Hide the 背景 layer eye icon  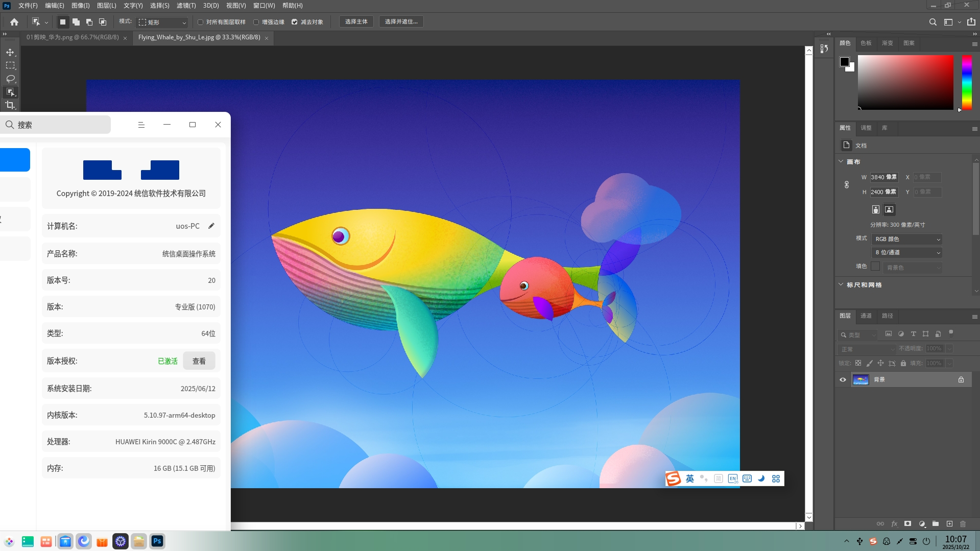click(843, 379)
